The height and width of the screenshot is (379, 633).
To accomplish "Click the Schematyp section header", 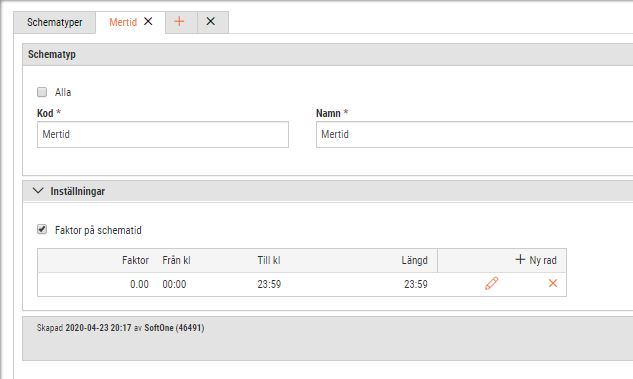I will pyautogui.click(x=327, y=54).
